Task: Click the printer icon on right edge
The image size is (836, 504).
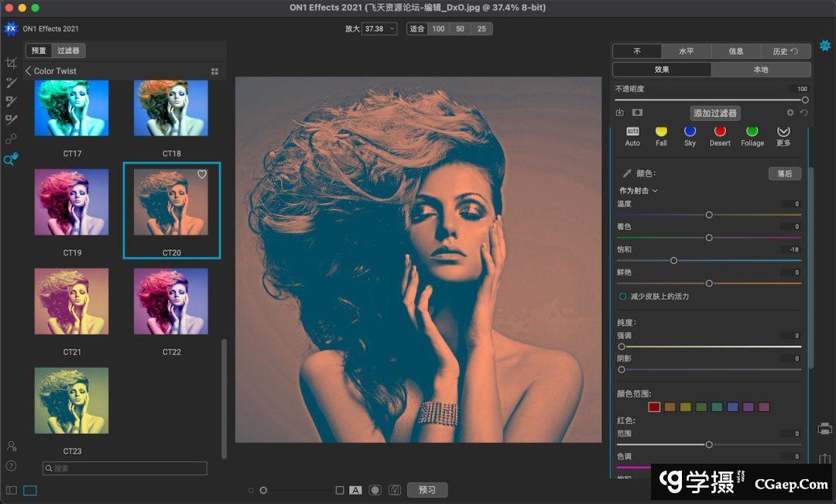Action: coord(825,428)
